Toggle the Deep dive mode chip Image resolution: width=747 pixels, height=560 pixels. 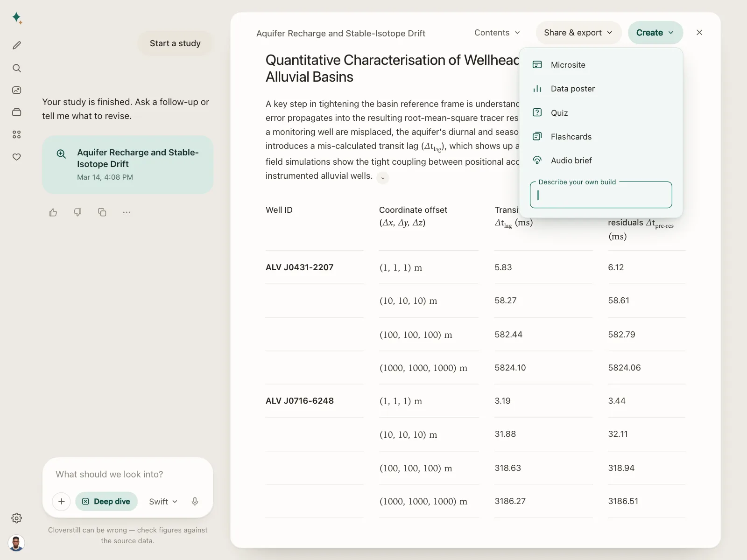106,502
